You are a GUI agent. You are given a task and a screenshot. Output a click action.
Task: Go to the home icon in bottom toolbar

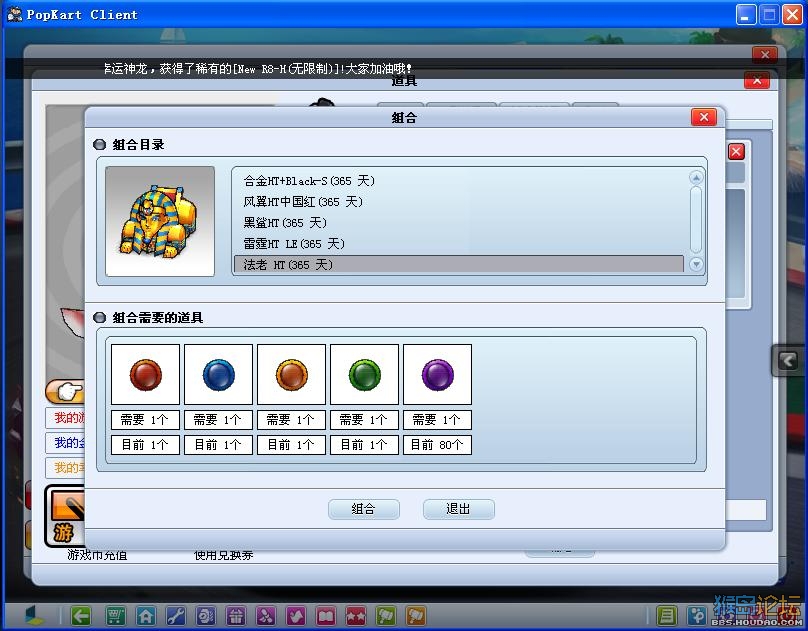tap(146, 616)
